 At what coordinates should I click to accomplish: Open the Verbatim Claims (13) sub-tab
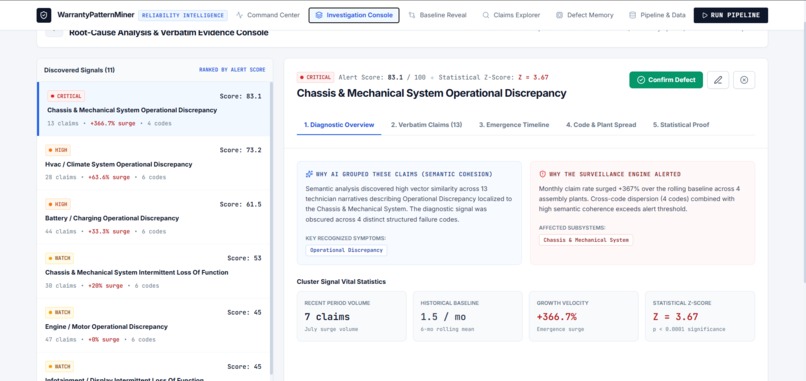pos(426,124)
